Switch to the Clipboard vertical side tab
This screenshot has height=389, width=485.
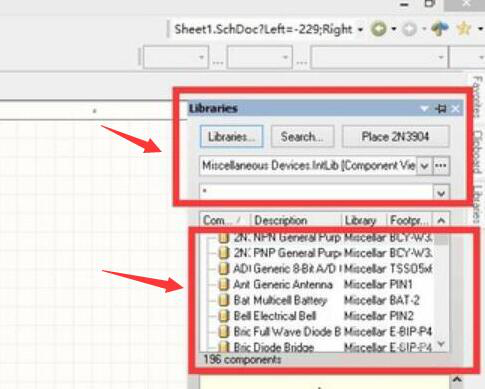point(478,153)
